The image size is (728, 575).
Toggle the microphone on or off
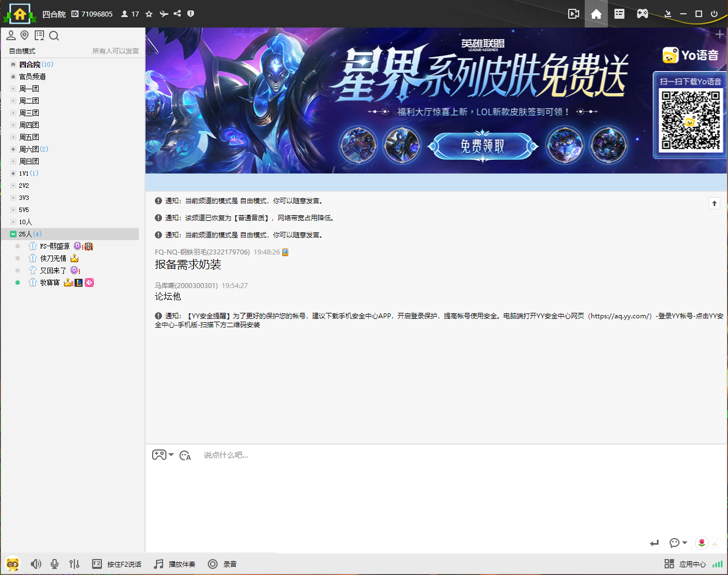pyautogui.click(x=54, y=564)
